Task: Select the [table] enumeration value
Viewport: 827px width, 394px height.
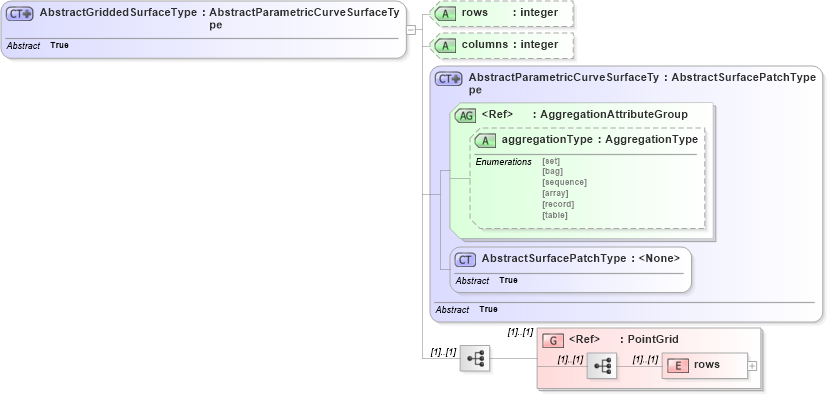Action: [x=555, y=215]
